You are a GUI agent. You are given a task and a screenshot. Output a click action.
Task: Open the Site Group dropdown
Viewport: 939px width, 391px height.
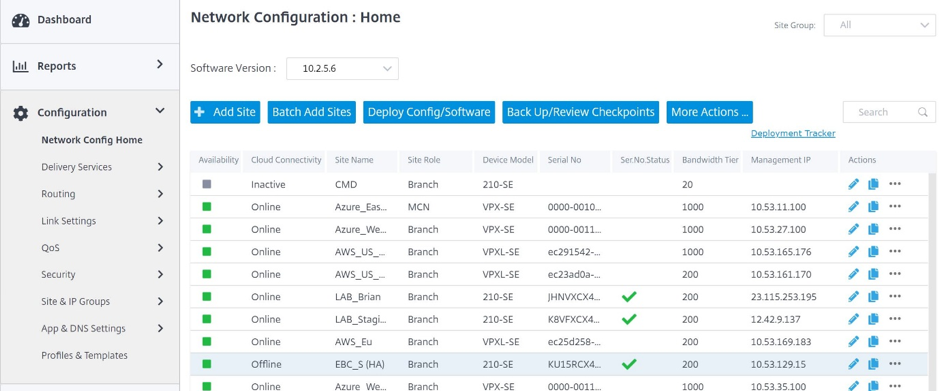pos(879,25)
